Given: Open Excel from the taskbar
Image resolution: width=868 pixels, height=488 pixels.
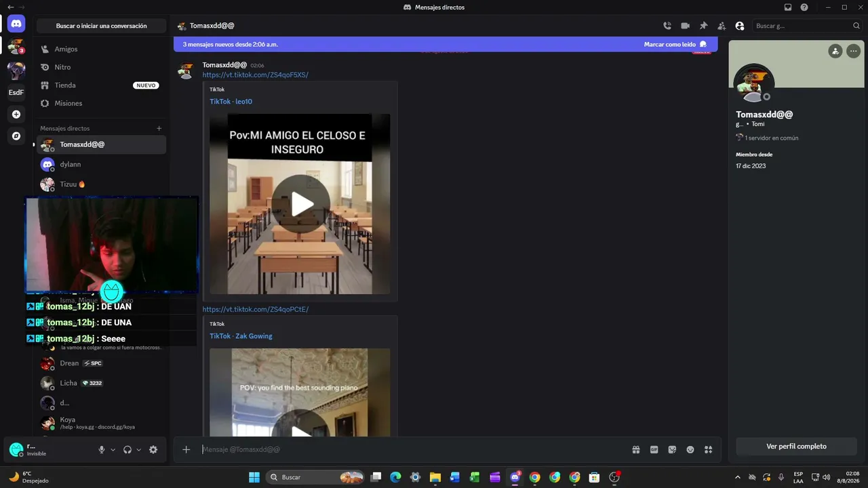Looking at the screenshot, I should 475,477.
